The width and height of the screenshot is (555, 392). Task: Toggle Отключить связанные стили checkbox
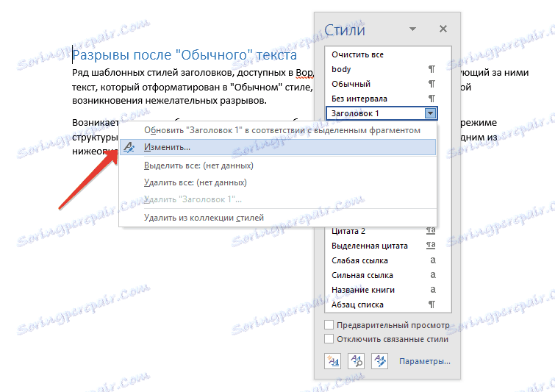click(x=329, y=339)
